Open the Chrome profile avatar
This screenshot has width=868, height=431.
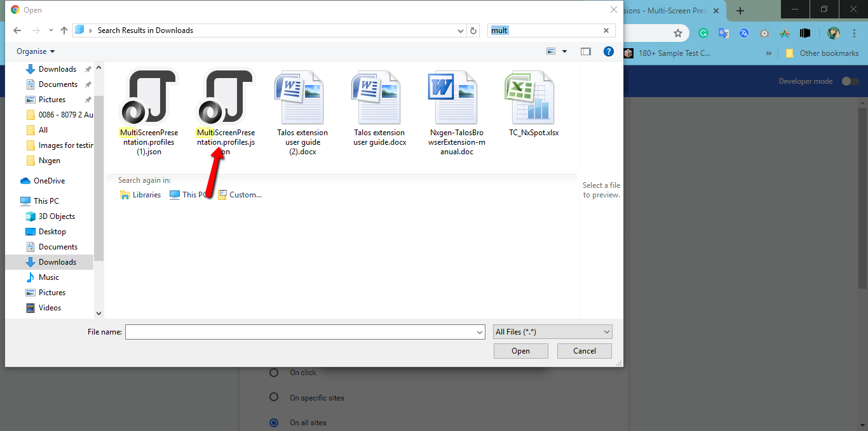click(x=834, y=33)
